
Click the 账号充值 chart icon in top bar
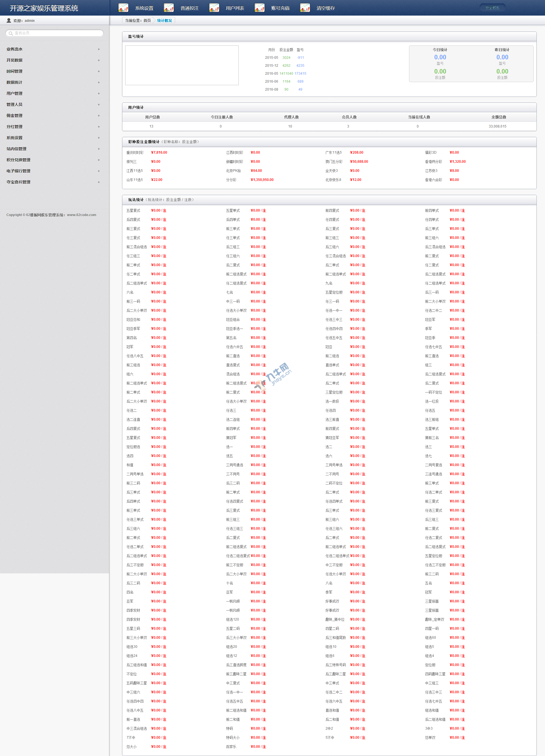point(259,8)
